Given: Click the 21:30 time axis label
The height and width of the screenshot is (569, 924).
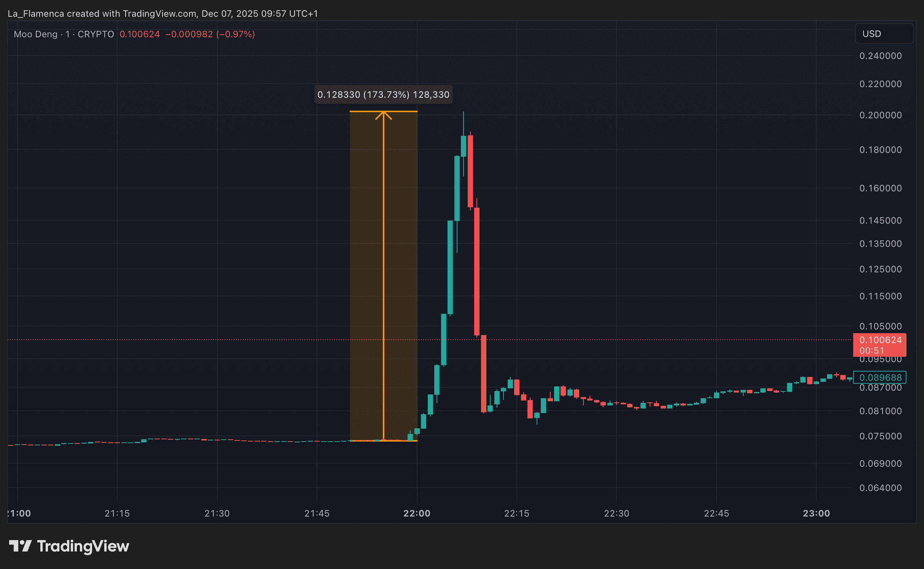Looking at the screenshot, I should pos(217,513).
